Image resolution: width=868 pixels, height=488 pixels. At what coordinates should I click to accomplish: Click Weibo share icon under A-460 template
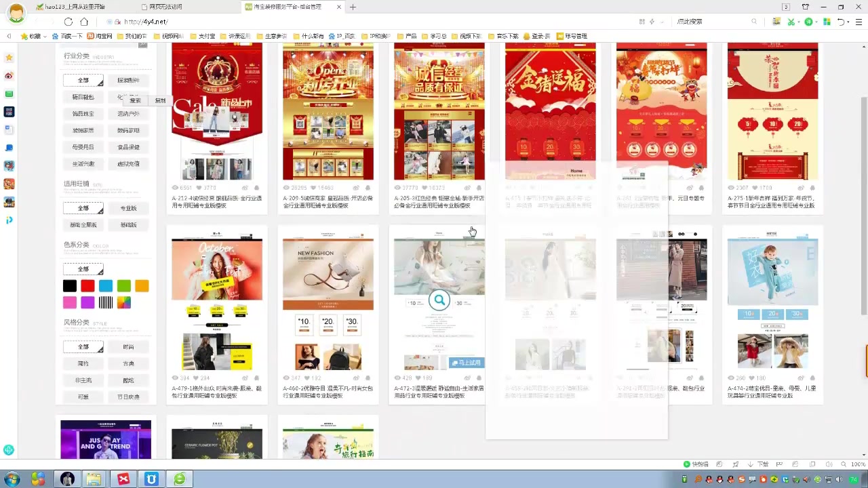[x=356, y=378]
